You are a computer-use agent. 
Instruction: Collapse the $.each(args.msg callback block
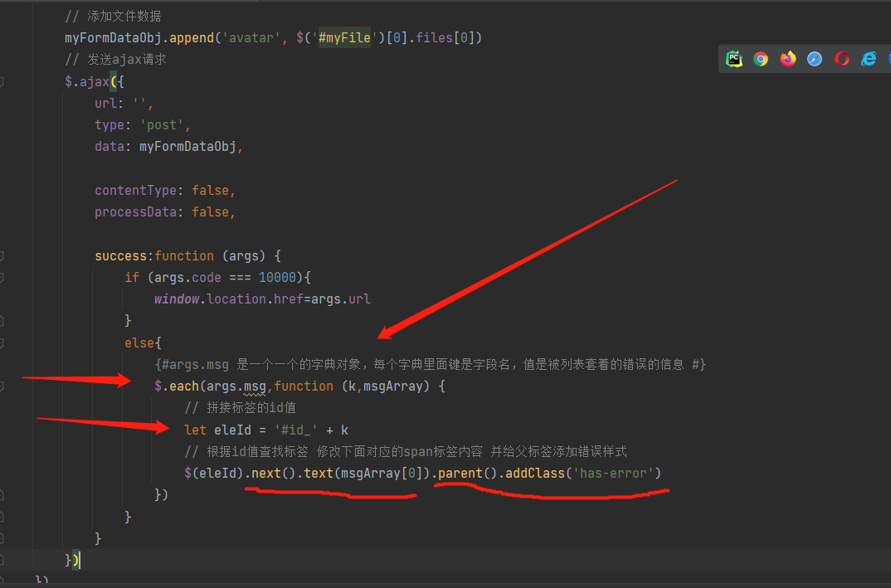pyautogui.click(x=2, y=386)
